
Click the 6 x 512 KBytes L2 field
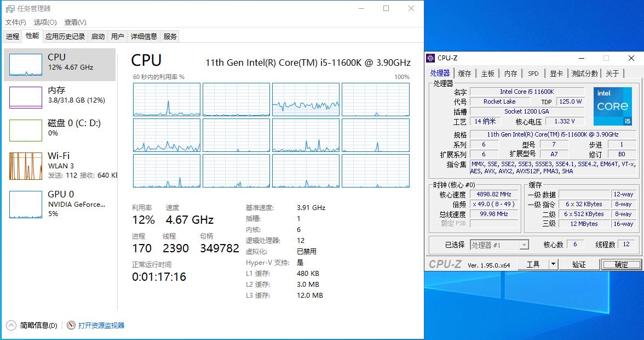pos(584,214)
